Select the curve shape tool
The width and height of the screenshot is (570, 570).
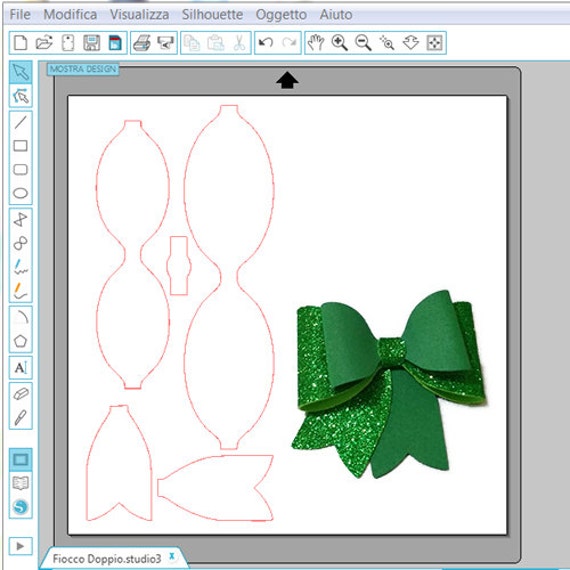click(x=21, y=243)
